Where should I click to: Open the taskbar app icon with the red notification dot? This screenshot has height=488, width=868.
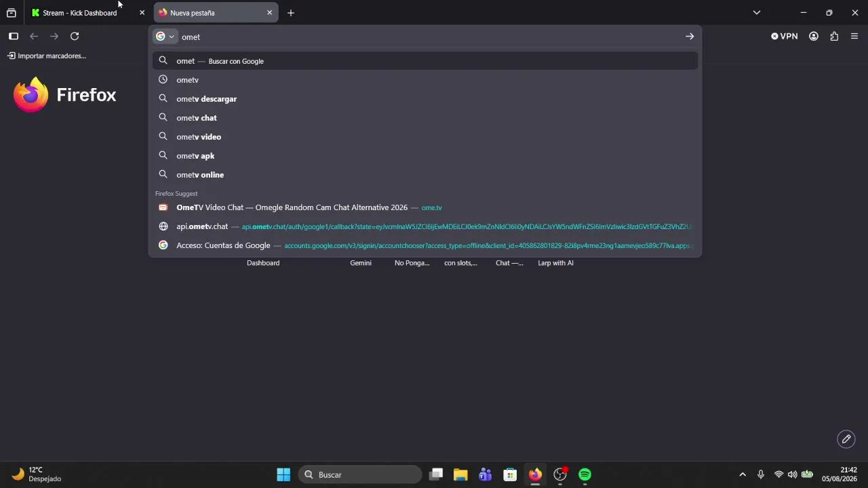pyautogui.click(x=560, y=474)
